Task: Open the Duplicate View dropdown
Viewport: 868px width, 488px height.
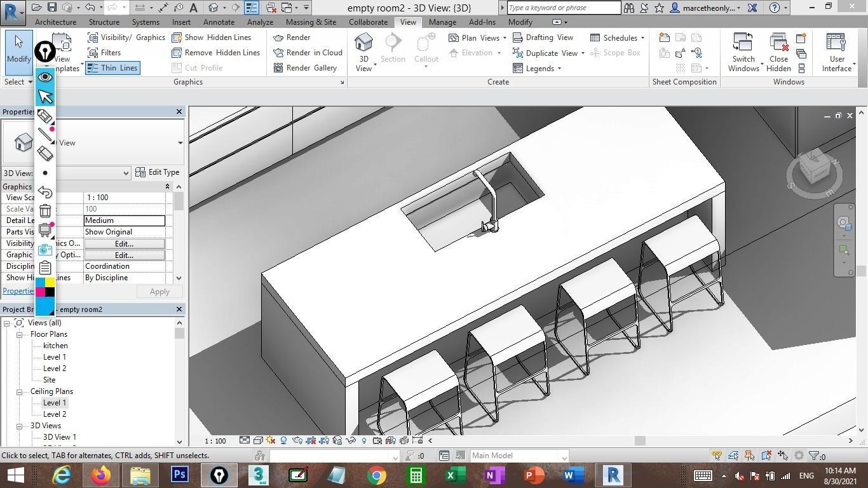Action: (548, 53)
